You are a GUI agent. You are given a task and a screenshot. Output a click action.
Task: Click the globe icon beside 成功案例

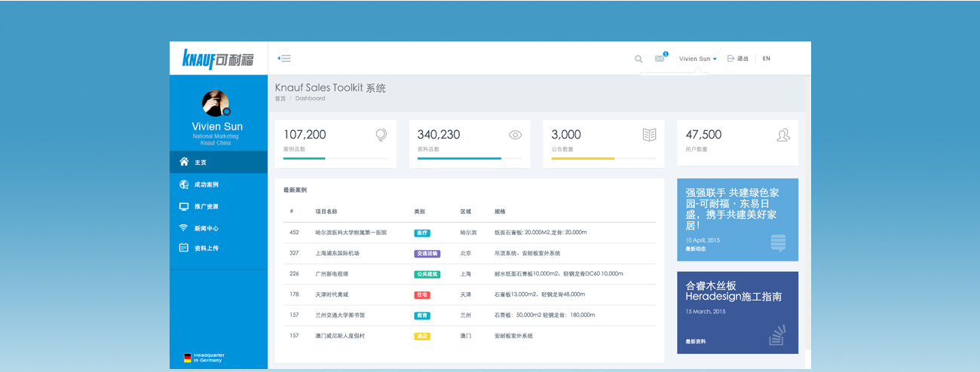[x=184, y=184]
